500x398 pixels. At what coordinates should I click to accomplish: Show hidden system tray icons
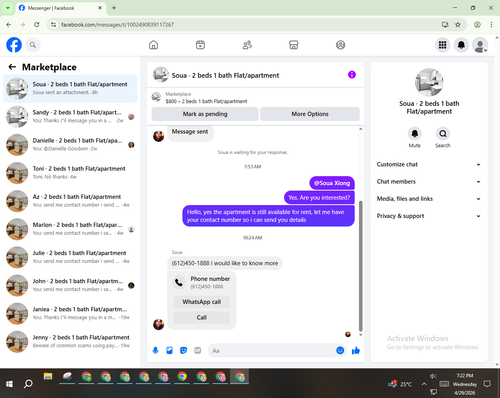pos(424,384)
